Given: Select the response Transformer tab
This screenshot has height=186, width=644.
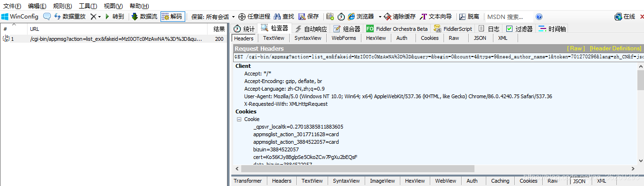Looking at the screenshot, I should (x=247, y=181).
